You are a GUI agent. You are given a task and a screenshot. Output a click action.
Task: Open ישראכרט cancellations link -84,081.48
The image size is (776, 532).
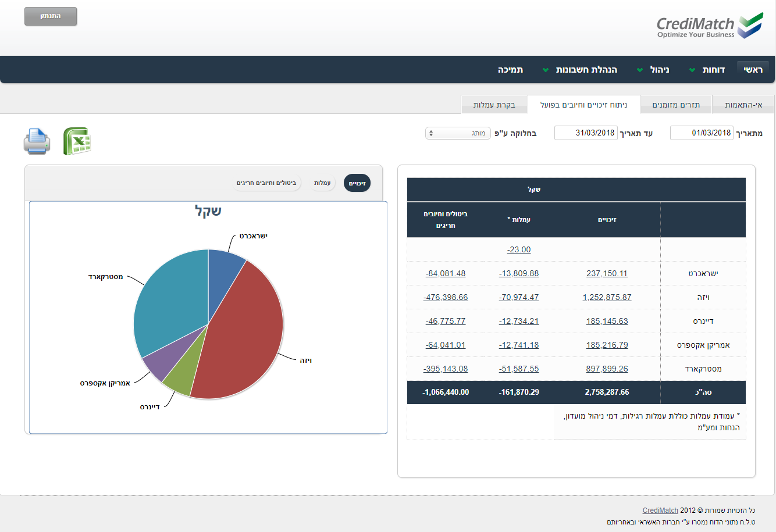point(446,273)
